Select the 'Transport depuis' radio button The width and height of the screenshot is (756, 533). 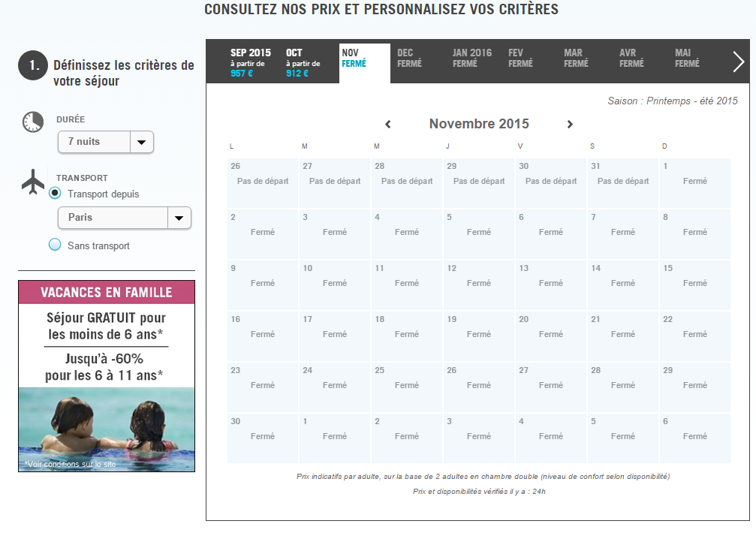pyautogui.click(x=55, y=194)
